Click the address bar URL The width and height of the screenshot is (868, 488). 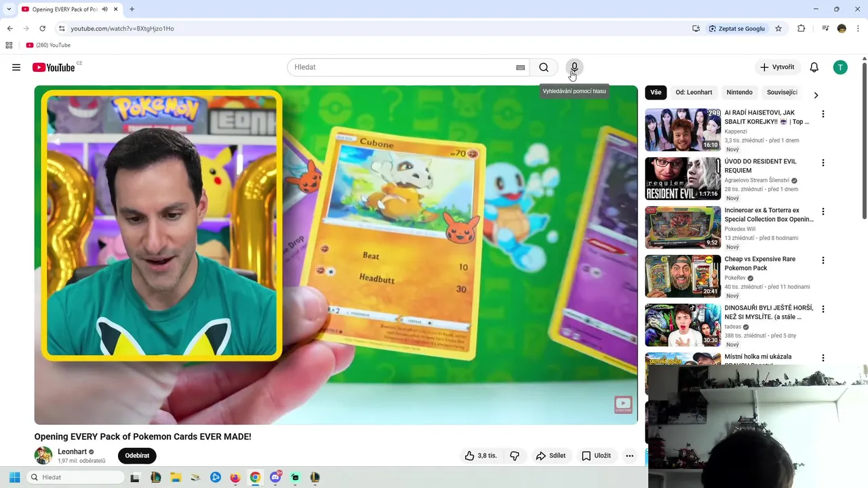122,28
